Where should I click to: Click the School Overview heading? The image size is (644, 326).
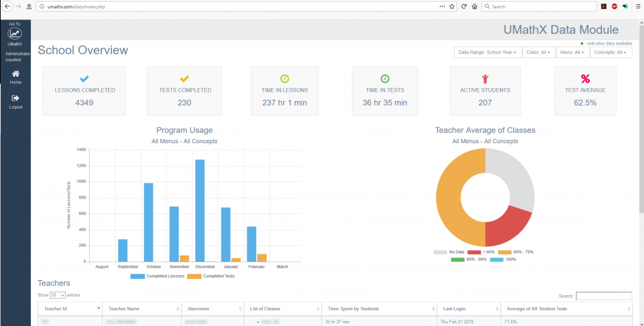tap(83, 50)
